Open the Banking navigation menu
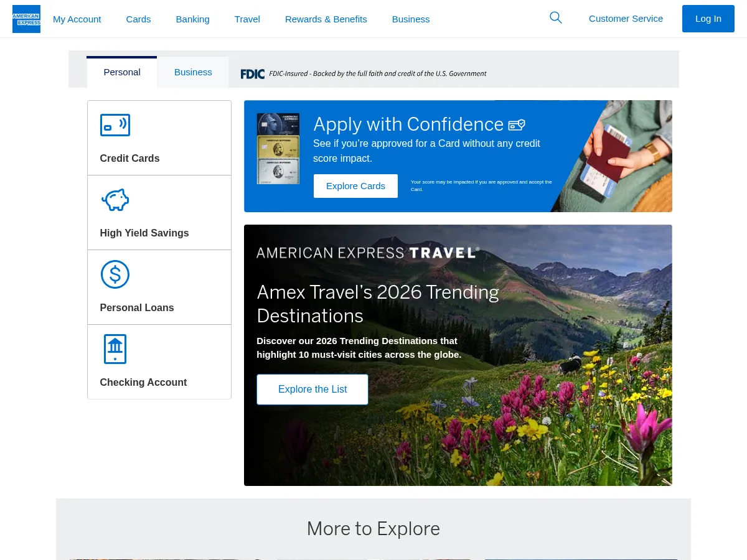Viewport: 747px width, 560px height. click(192, 19)
